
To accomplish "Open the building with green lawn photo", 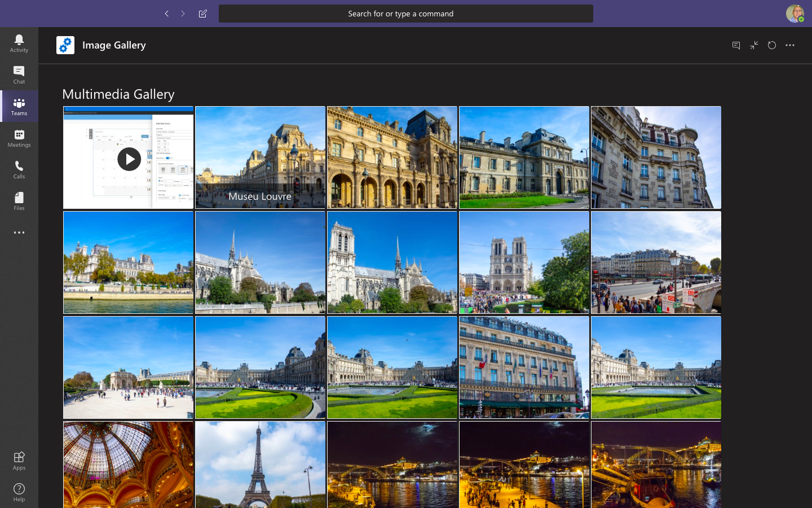I will point(524,157).
